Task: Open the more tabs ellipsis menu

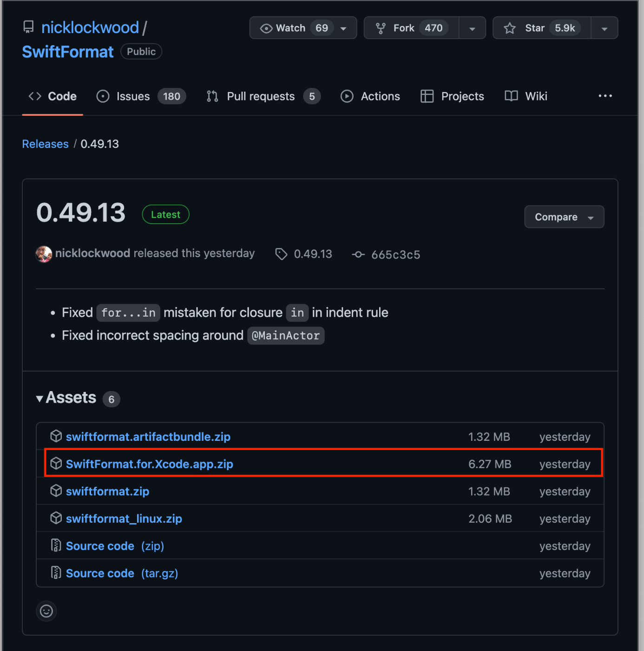Action: (605, 96)
